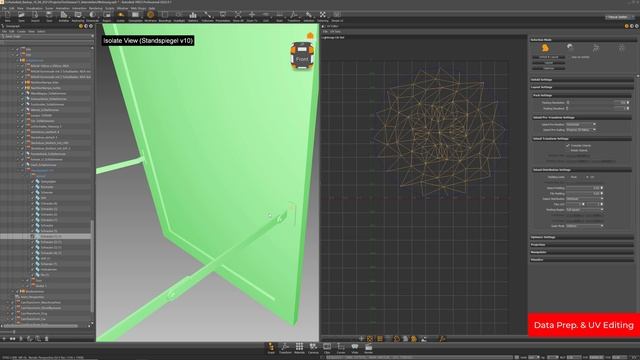The height and width of the screenshot is (360, 640).
Task: Click the Downscale toolbar icon
Action: point(93,16)
